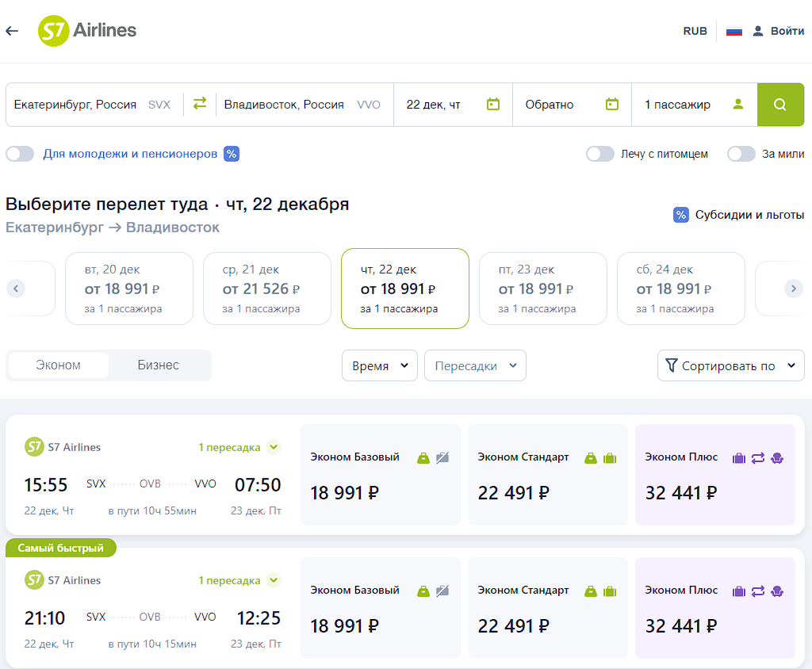Choose Эконом Плюс fare for 15:55 flight
The height and width of the screenshot is (669, 812).
(714, 475)
